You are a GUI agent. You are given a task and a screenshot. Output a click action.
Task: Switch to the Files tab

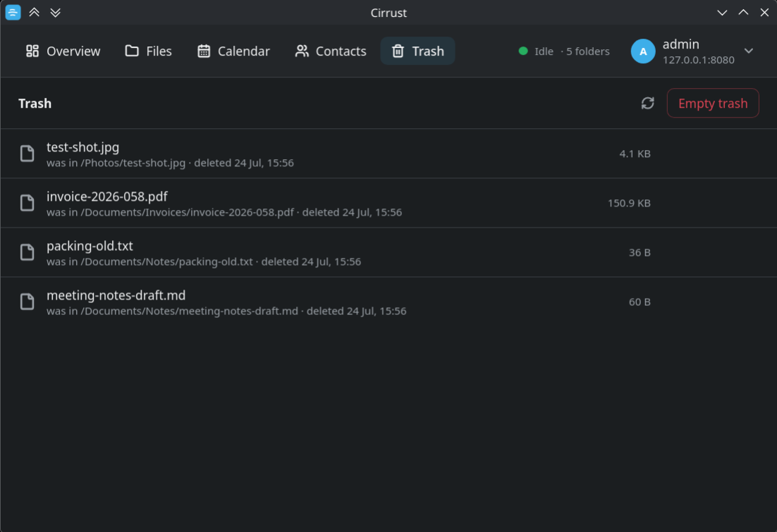[x=148, y=51]
